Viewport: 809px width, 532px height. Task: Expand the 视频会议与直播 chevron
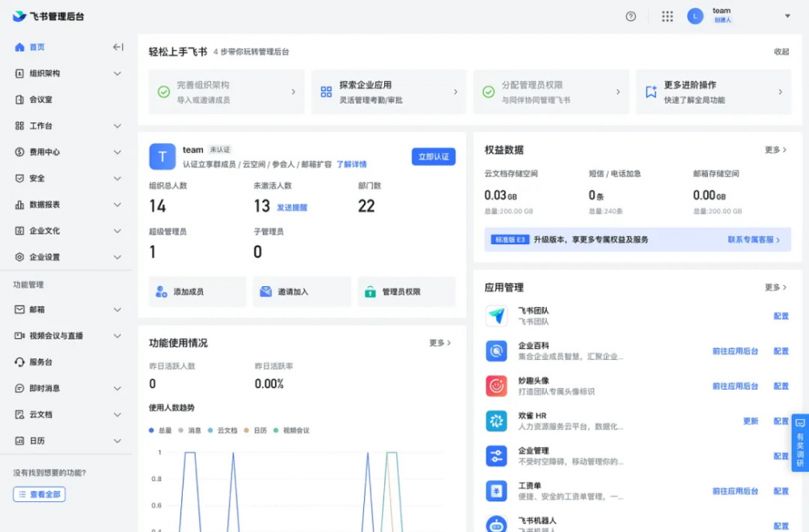pos(117,336)
